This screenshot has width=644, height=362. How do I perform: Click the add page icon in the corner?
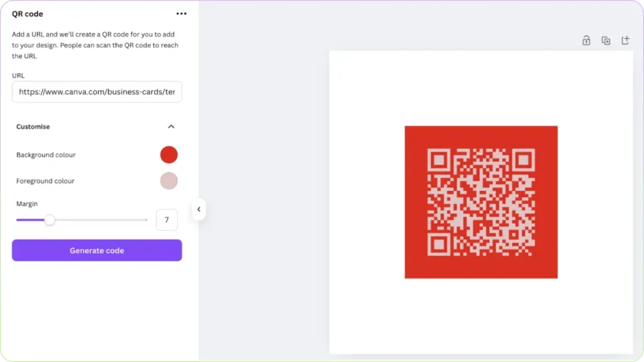click(626, 40)
